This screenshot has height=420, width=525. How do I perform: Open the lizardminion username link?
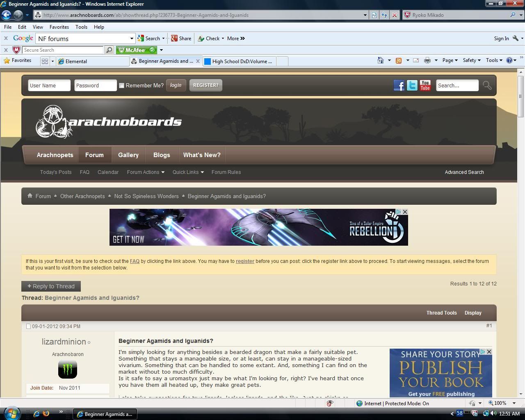(x=64, y=342)
